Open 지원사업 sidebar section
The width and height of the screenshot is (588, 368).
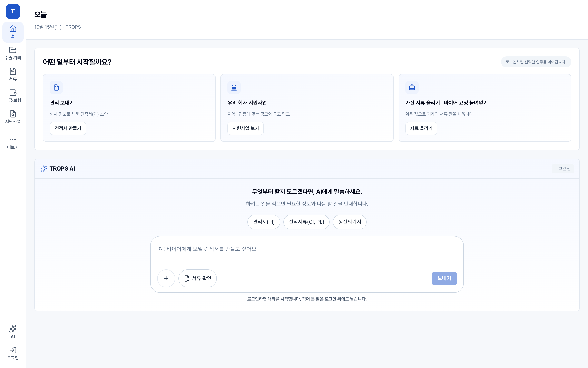coord(13,117)
